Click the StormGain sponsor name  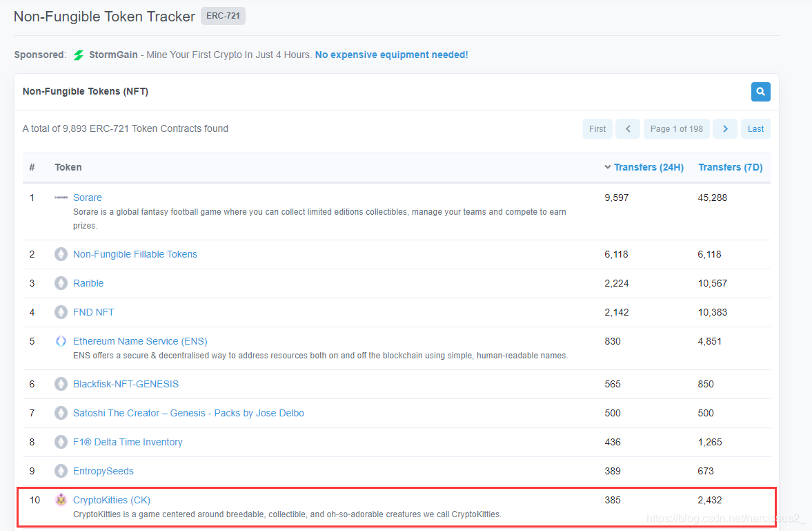coord(113,55)
